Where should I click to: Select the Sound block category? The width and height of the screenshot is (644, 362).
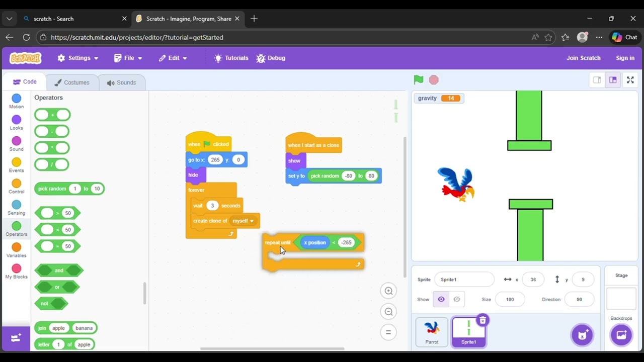click(x=17, y=144)
